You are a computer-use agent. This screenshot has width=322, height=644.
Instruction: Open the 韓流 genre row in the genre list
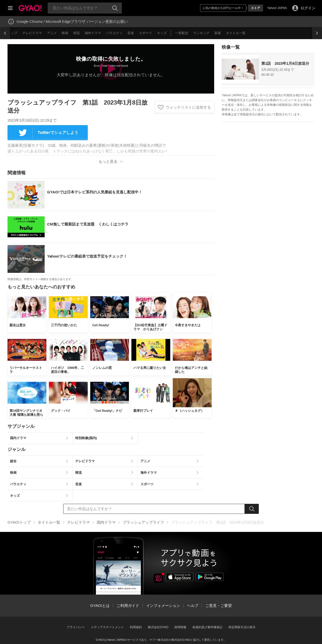pos(105,473)
